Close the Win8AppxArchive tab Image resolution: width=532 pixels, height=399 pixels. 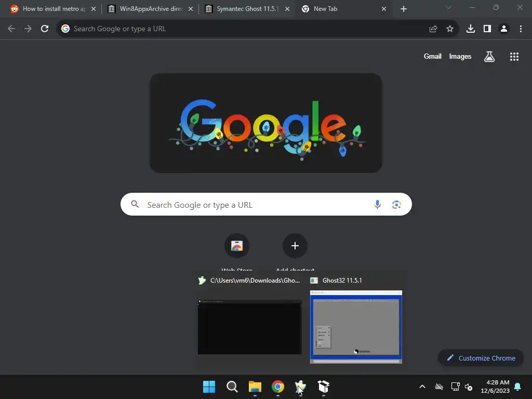191,9
